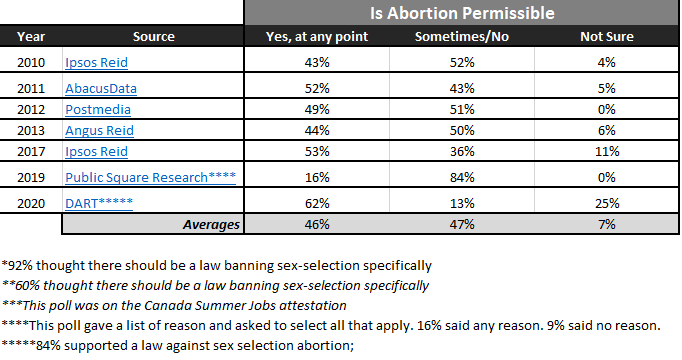
Task: Follow the Postmedia poll link
Action: (98, 110)
